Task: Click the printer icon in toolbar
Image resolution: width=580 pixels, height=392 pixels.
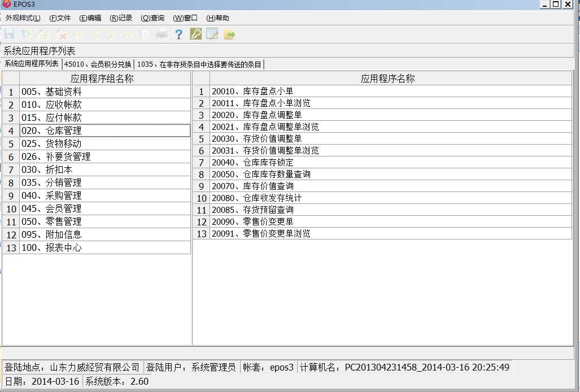Action: [162, 34]
